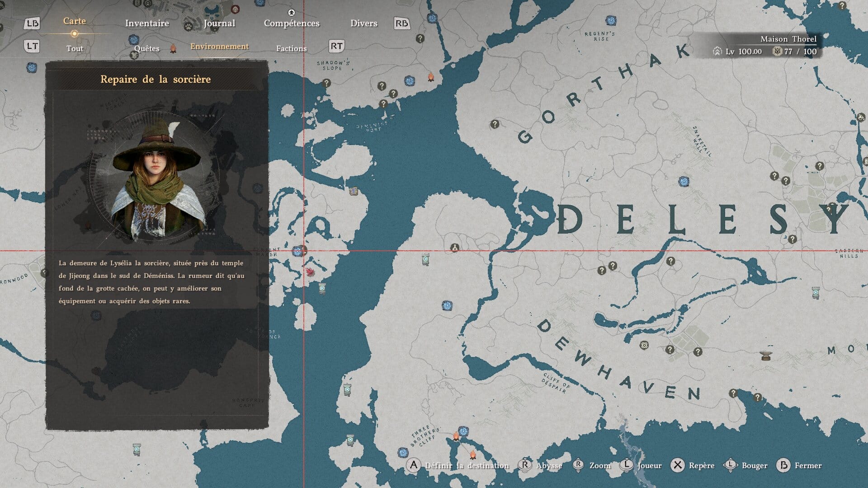Click the potion flask map marker
The image size is (868, 488).
pyautogui.click(x=454, y=248)
